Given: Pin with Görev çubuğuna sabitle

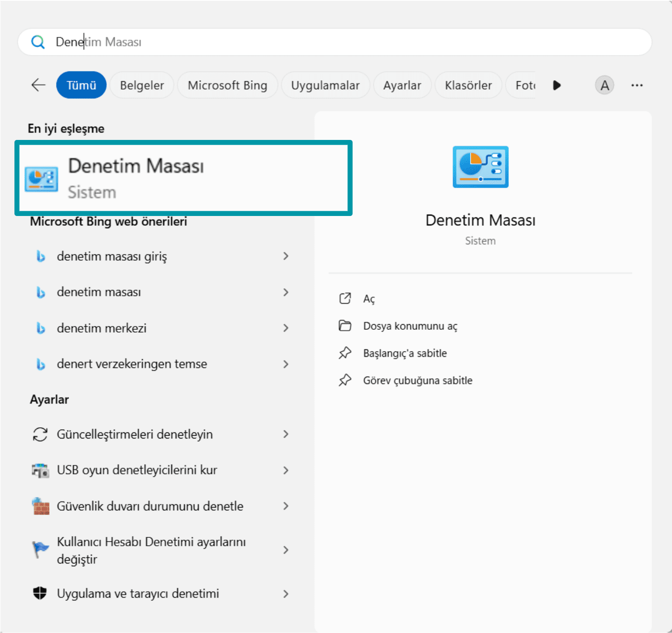Looking at the screenshot, I should pyautogui.click(x=417, y=381).
